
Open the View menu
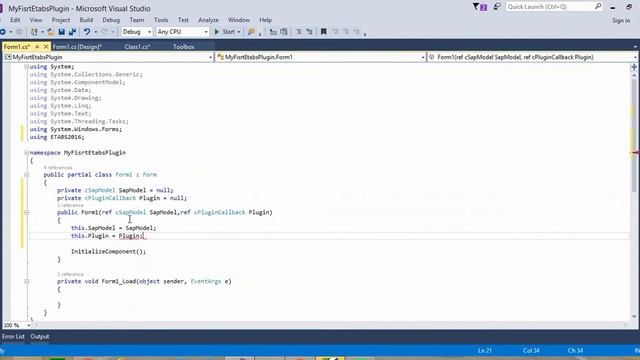click(x=36, y=20)
